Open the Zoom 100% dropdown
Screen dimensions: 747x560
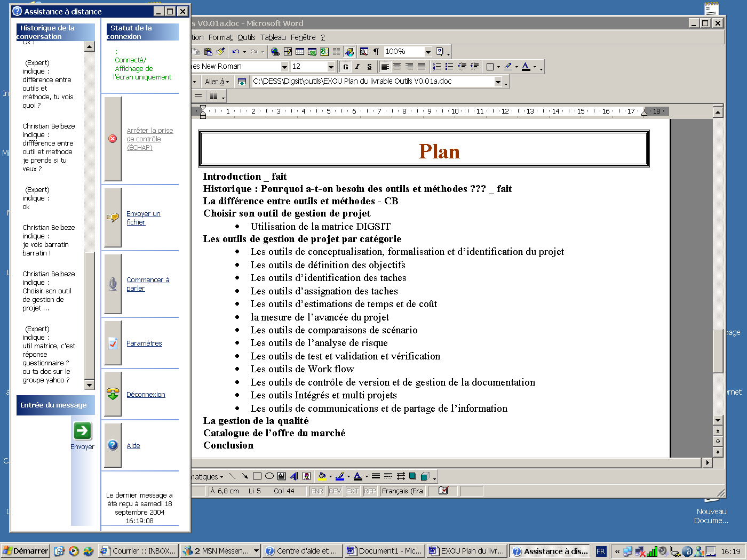pyautogui.click(x=428, y=52)
